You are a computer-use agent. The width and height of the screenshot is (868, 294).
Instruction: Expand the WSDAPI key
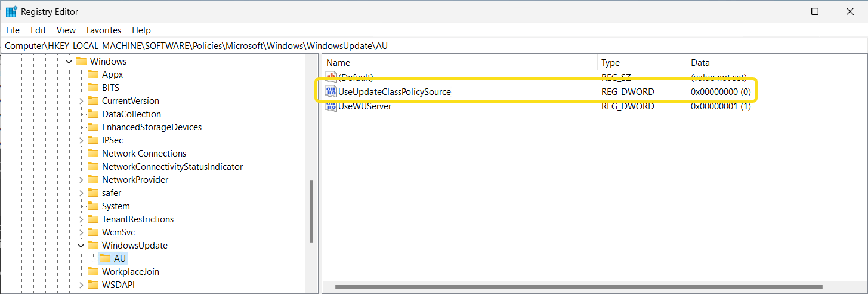click(x=81, y=285)
